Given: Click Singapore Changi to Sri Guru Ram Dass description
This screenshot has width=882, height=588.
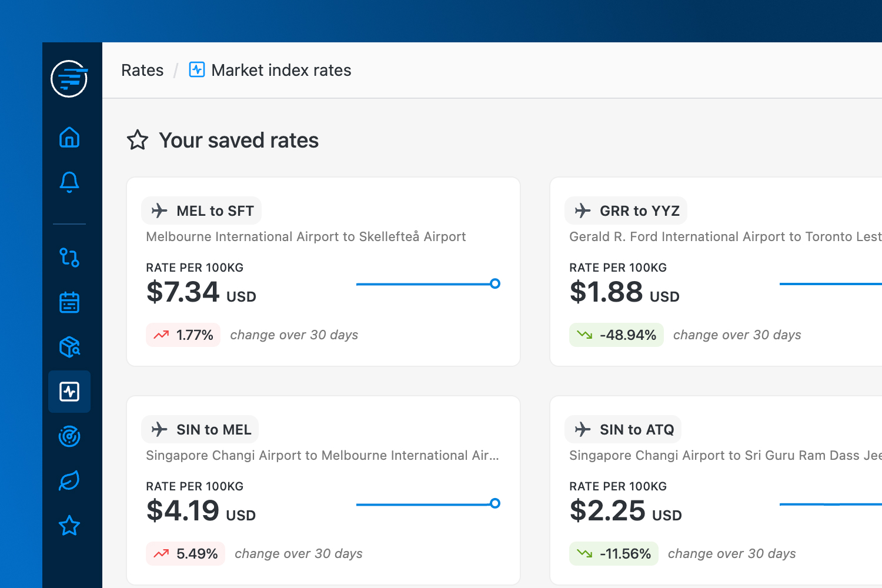Looking at the screenshot, I should [726, 455].
